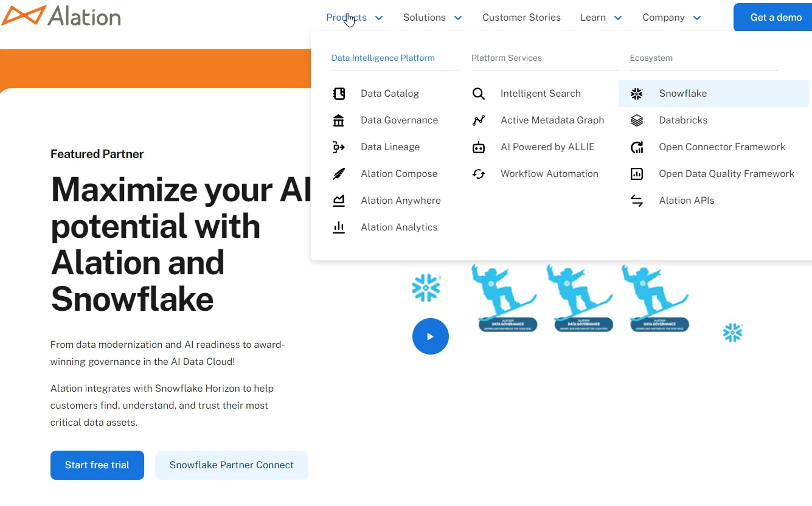812x506 pixels.
Task: Open the Workflow Automation link
Action: click(x=549, y=174)
